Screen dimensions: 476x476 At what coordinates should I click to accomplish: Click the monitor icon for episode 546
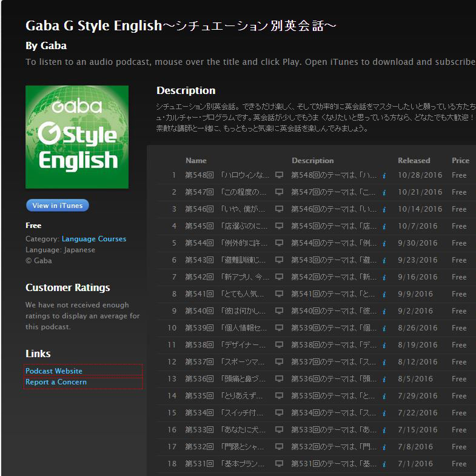click(279, 209)
